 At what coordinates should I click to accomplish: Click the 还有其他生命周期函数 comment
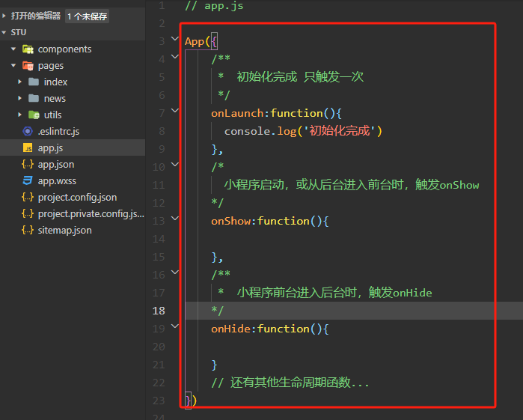(x=290, y=383)
